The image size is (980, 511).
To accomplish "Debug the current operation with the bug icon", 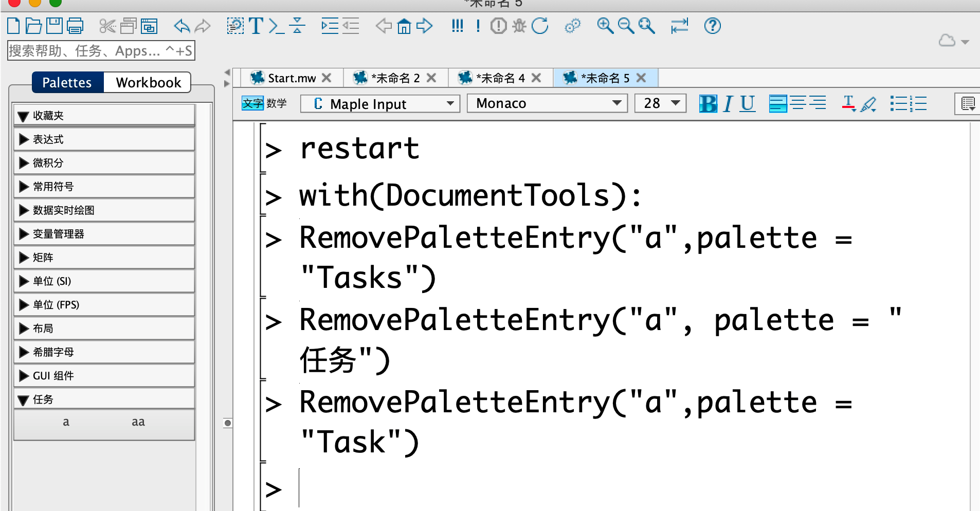I will [519, 26].
